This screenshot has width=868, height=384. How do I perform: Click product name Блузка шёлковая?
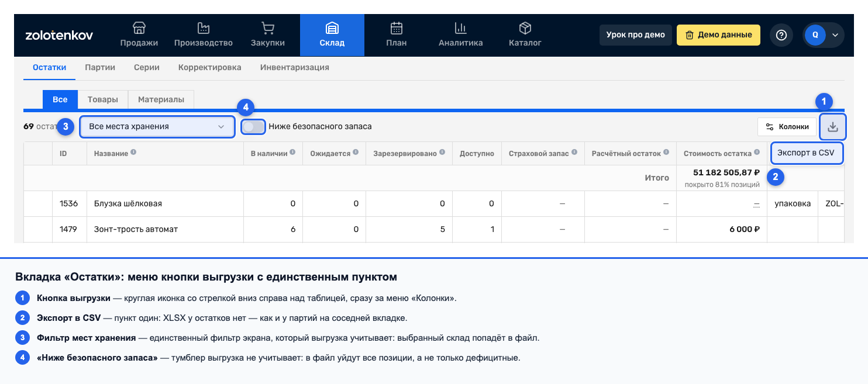[128, 203]
